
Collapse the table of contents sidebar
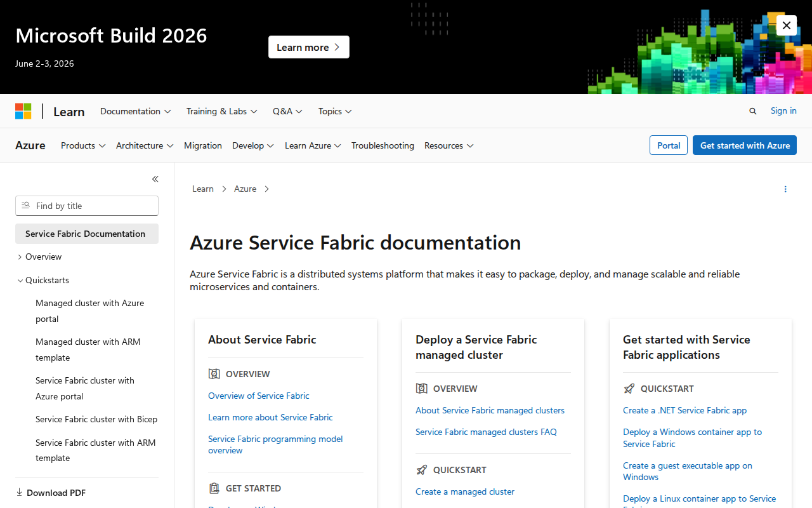(x=155, y=179)
